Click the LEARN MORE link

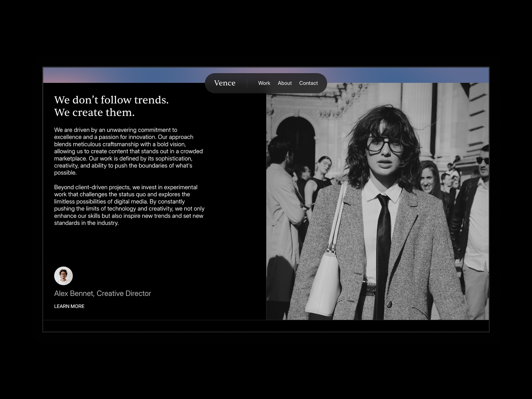(69, 306)
